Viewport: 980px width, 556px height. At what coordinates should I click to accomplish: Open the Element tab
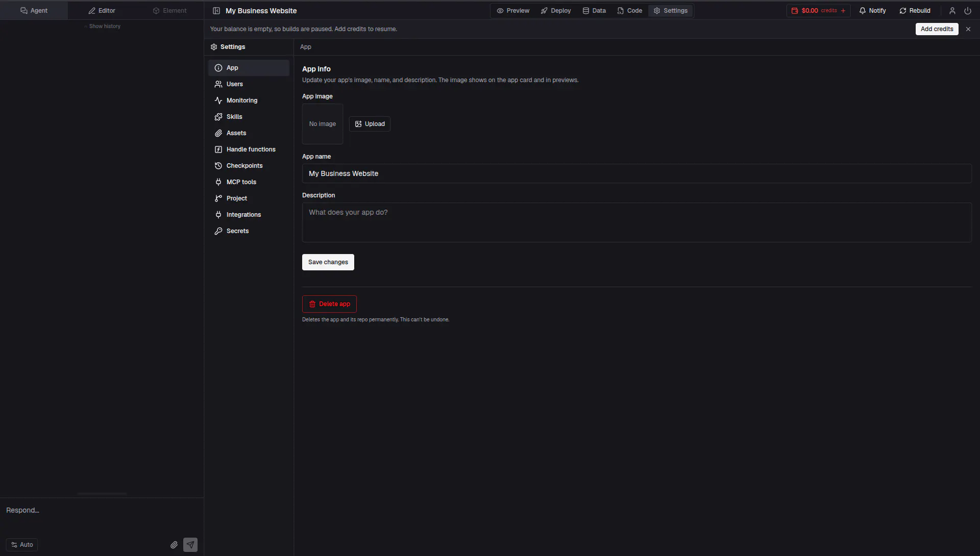pyautogui.click(x=169, y=10)
